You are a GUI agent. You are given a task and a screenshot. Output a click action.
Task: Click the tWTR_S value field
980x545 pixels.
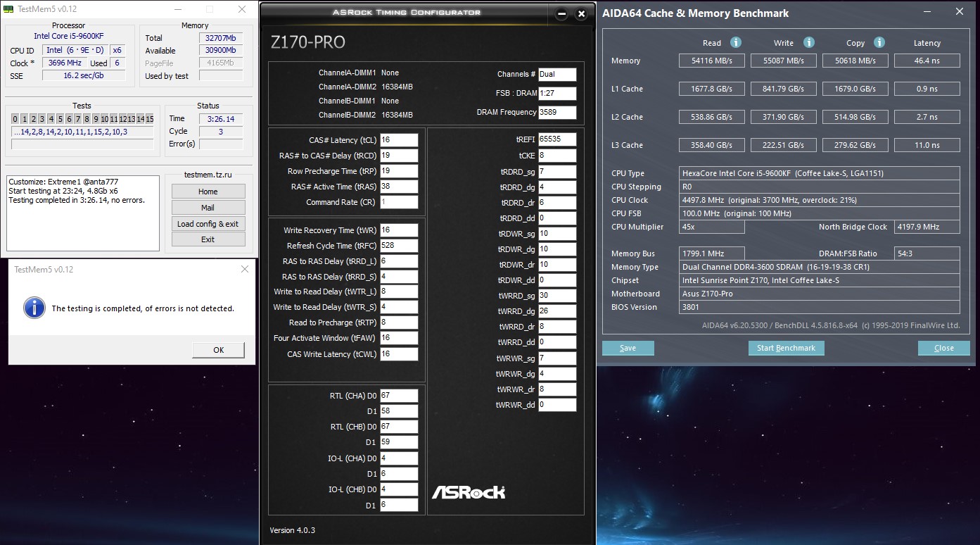(x=399, y=307)
